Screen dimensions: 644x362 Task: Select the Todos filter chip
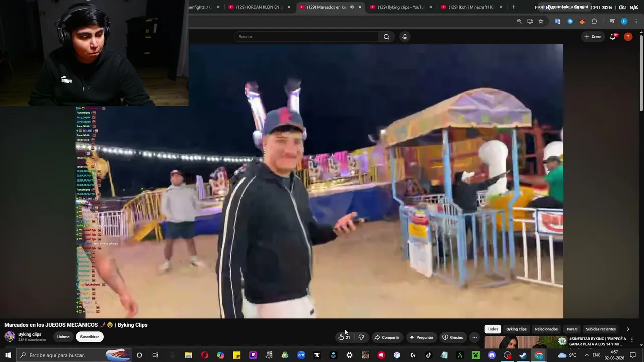tap(493, 329)
